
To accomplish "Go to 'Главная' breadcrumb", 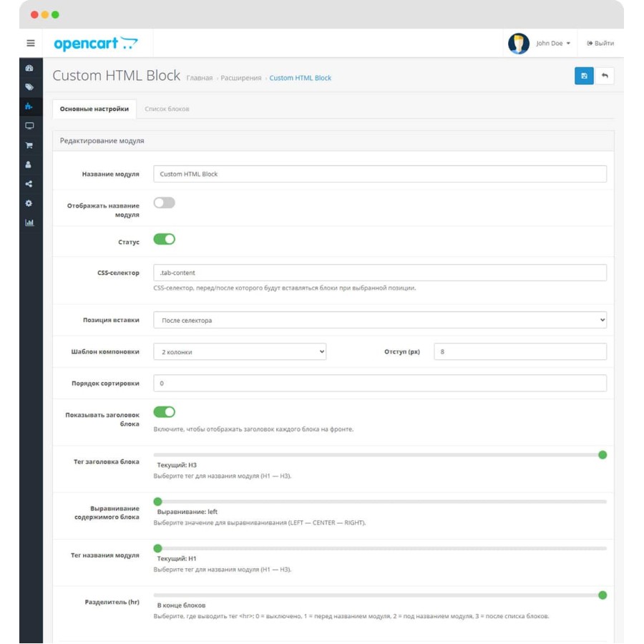I will pyautogui.click(x=200, y=78).
